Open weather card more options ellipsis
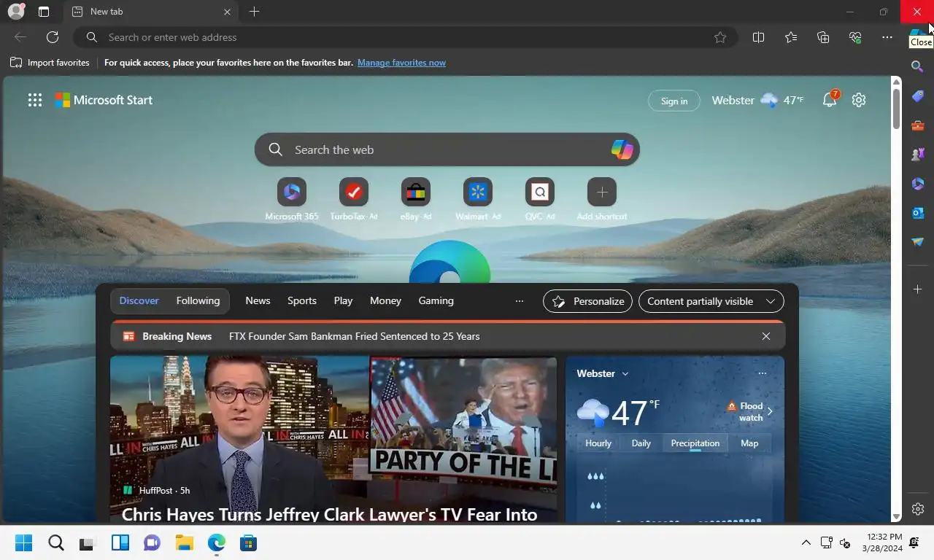Screen dimensions: 934x560 (x=762, y=373)
